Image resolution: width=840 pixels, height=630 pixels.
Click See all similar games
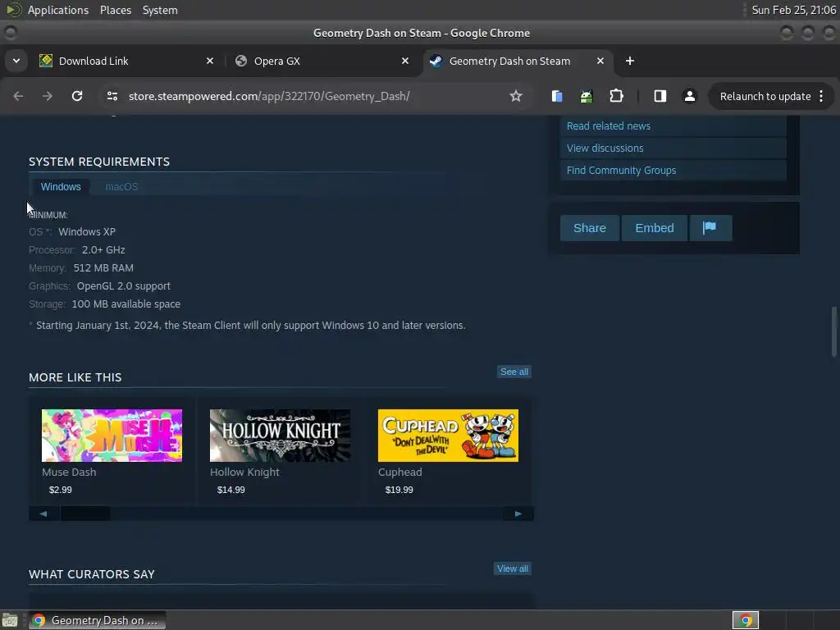tap(514, 372)
